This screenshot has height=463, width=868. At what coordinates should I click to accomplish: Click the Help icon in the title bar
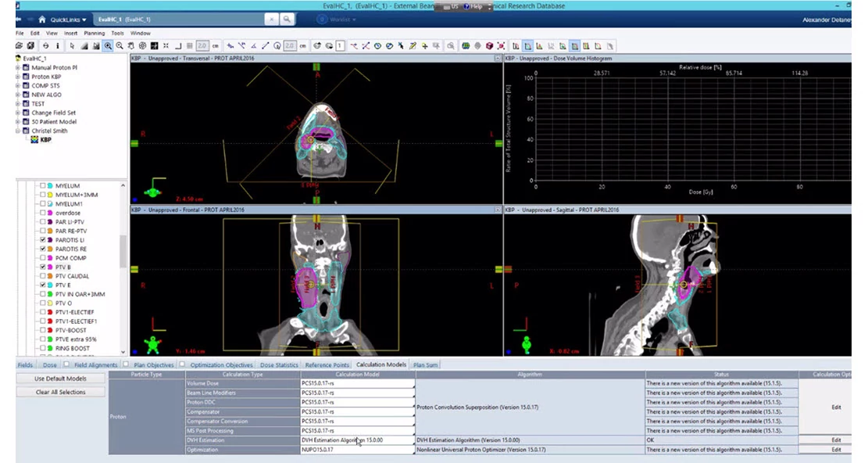pos(467,5)
